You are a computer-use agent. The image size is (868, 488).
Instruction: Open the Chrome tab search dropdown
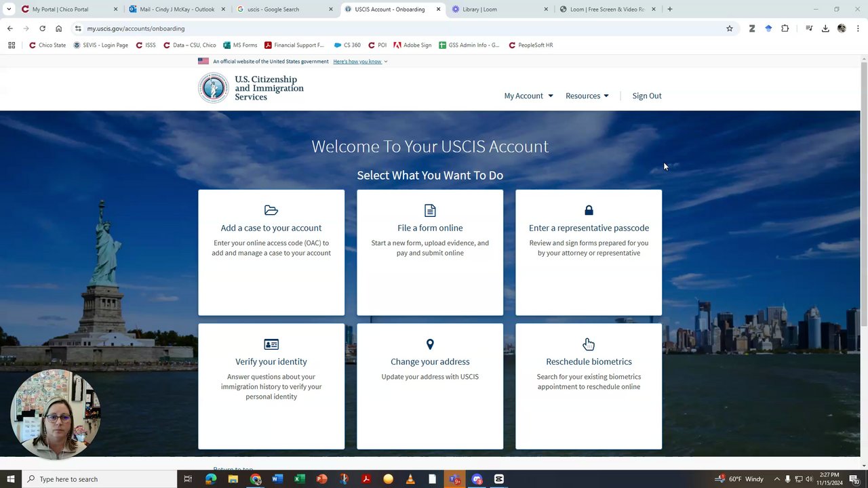pos(9,9)
